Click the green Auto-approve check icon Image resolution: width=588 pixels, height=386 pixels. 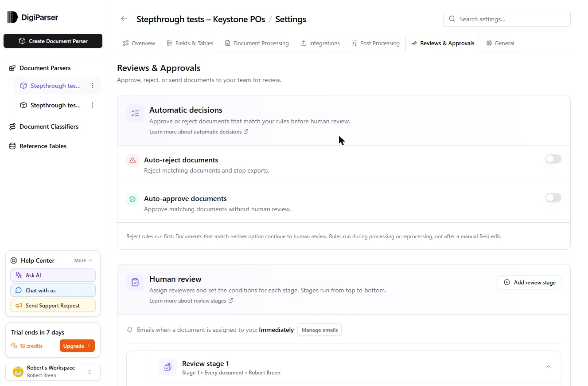tap(132, 199)
